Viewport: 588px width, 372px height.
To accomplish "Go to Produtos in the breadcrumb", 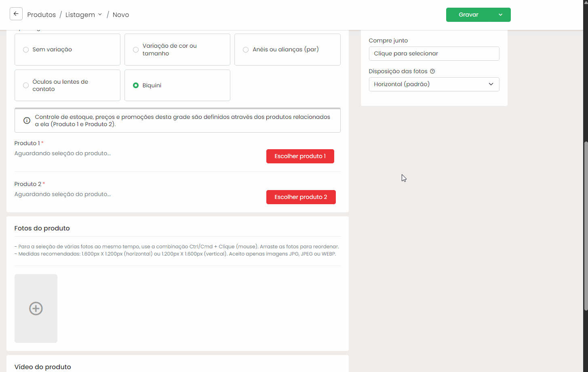I will (41, 15).
